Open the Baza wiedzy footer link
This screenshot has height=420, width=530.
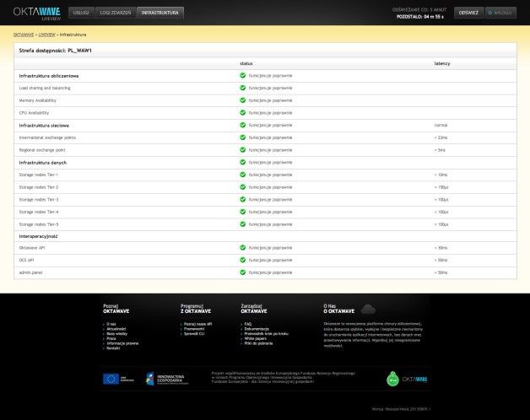117,333
